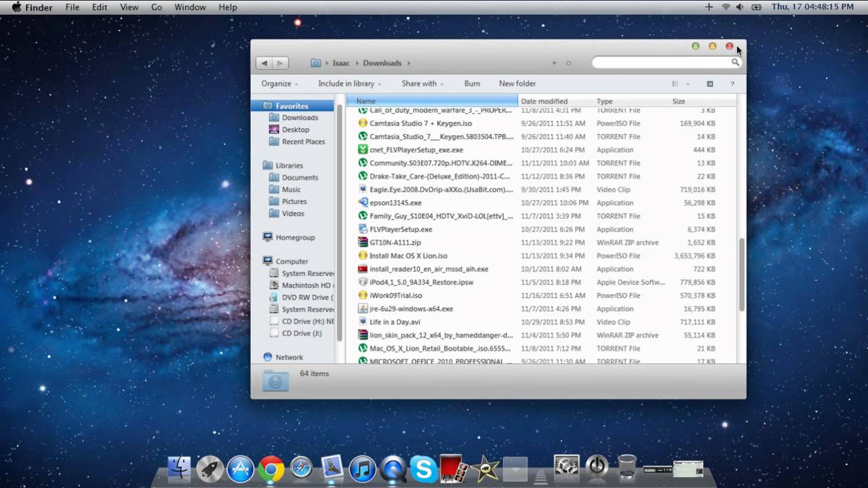868x488 pixels.
Task: Select Network in the sidebar
Action: 289,357
